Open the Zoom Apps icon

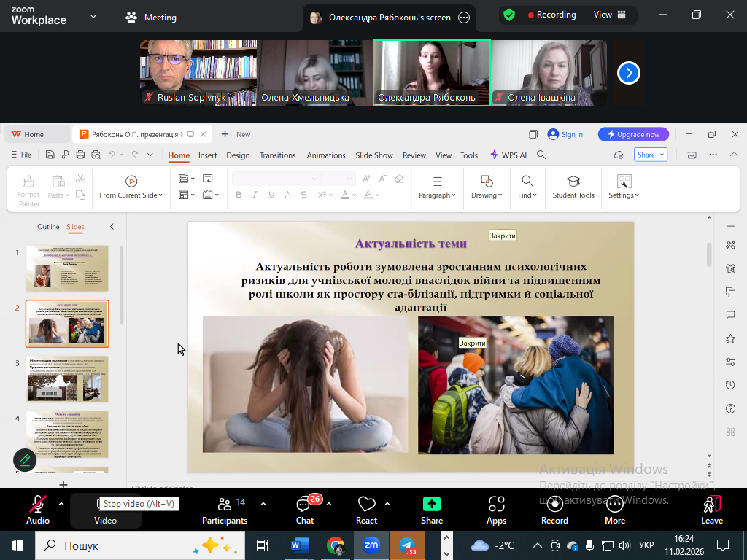point(496,505)
